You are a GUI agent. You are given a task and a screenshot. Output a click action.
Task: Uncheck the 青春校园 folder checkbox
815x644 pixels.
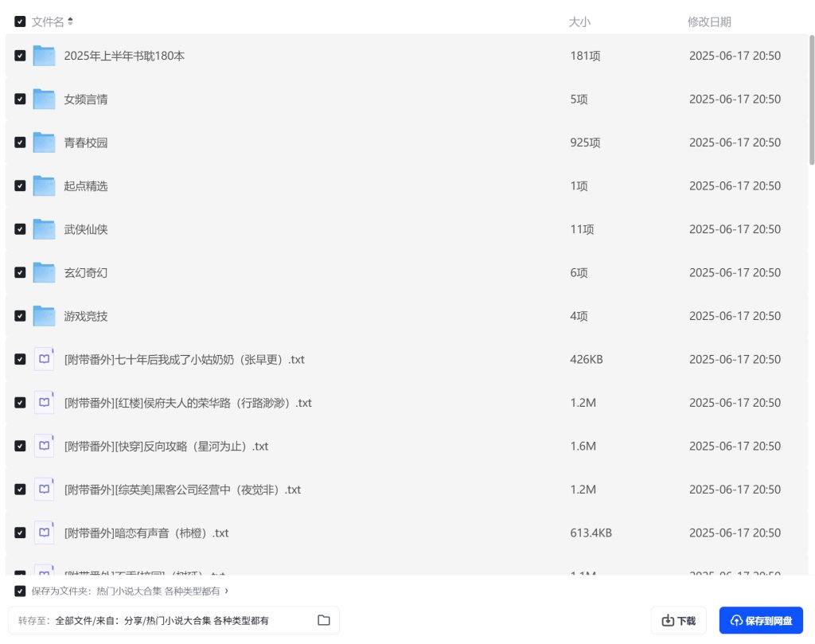tap(20, 142)
